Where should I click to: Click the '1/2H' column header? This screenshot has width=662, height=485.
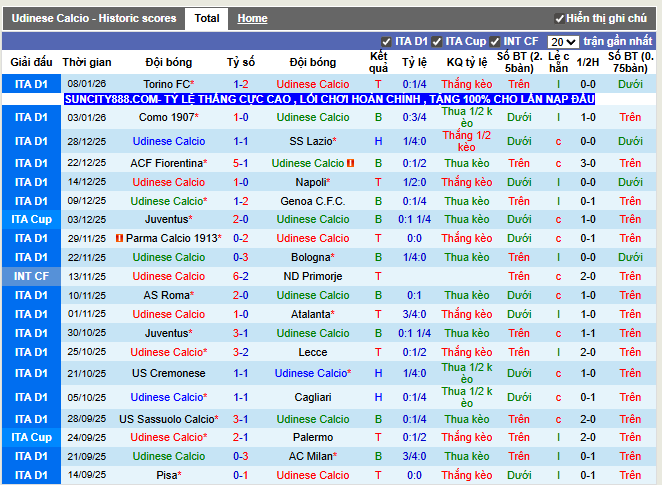(588, 62)
